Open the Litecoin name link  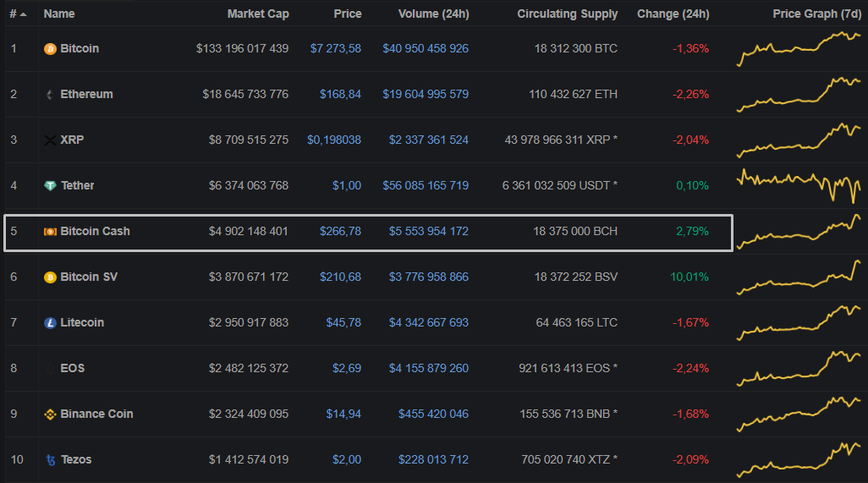pos(82,322)
